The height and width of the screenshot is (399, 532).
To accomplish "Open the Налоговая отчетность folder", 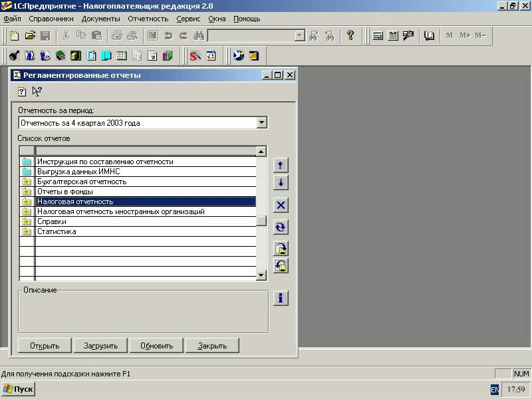I will pos(75,201).
